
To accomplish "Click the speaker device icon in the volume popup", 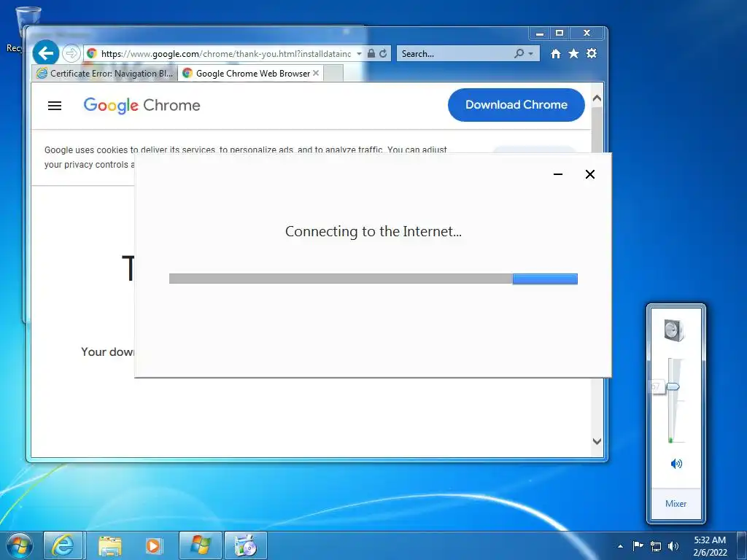I will [x=675, y=330].
